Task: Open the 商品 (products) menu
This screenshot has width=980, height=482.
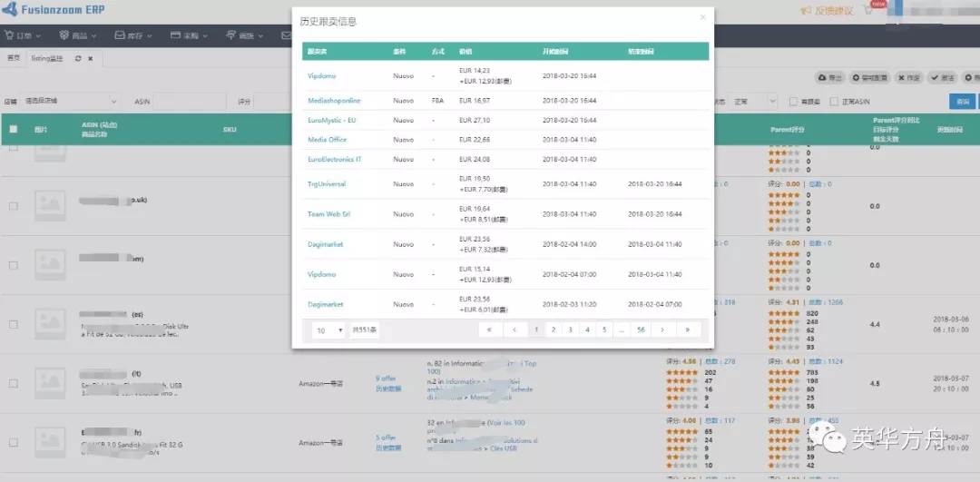Action: (77, 35)
